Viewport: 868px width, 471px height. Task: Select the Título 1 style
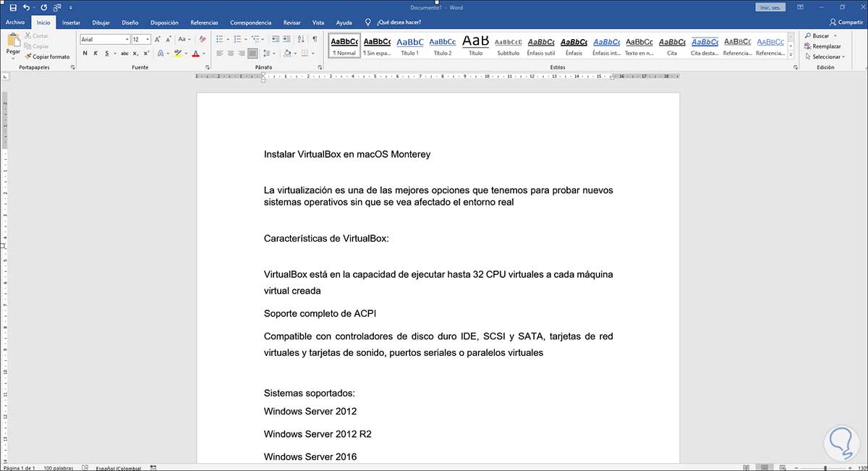[409, 46]
